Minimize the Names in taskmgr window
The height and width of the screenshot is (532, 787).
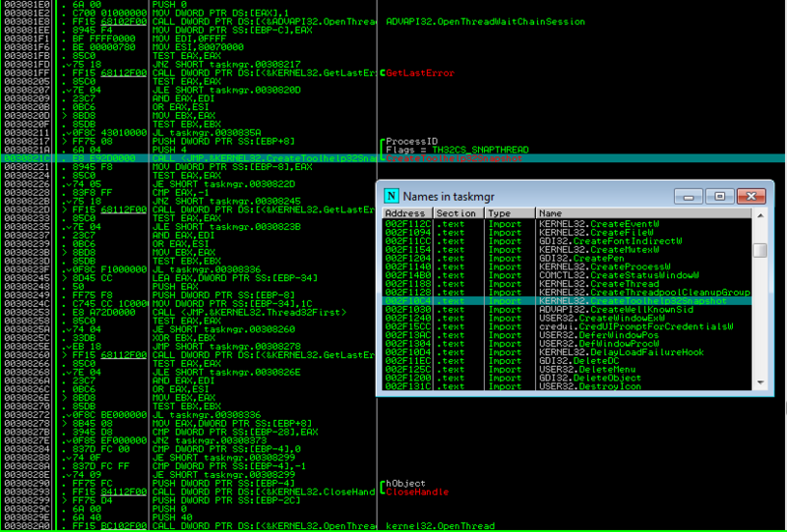(688, 197)
